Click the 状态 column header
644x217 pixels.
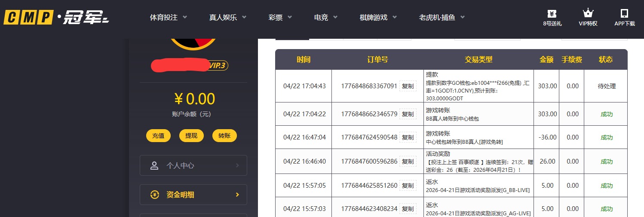tap(606, 59)
